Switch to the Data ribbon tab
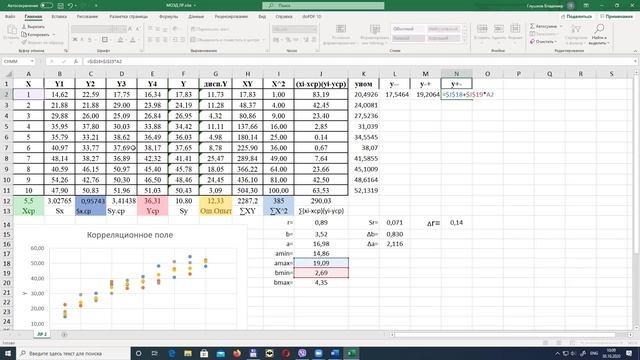 pos(196,17)
